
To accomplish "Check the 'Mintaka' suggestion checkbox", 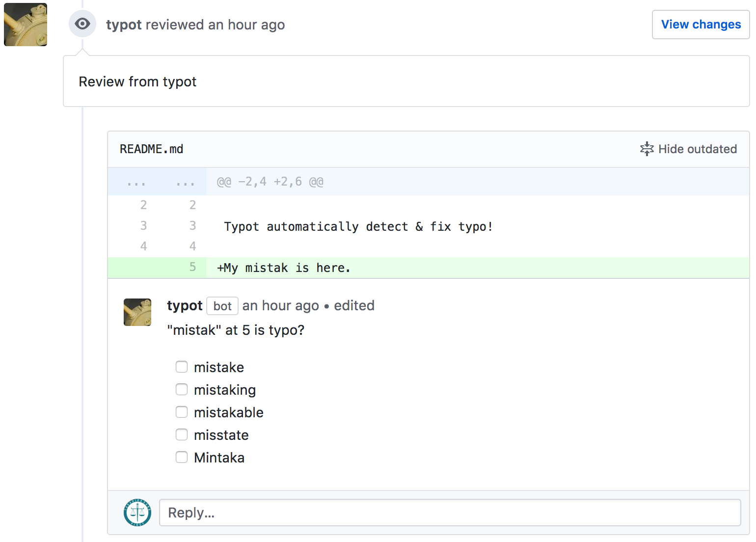I will click(x=182, y=457).
